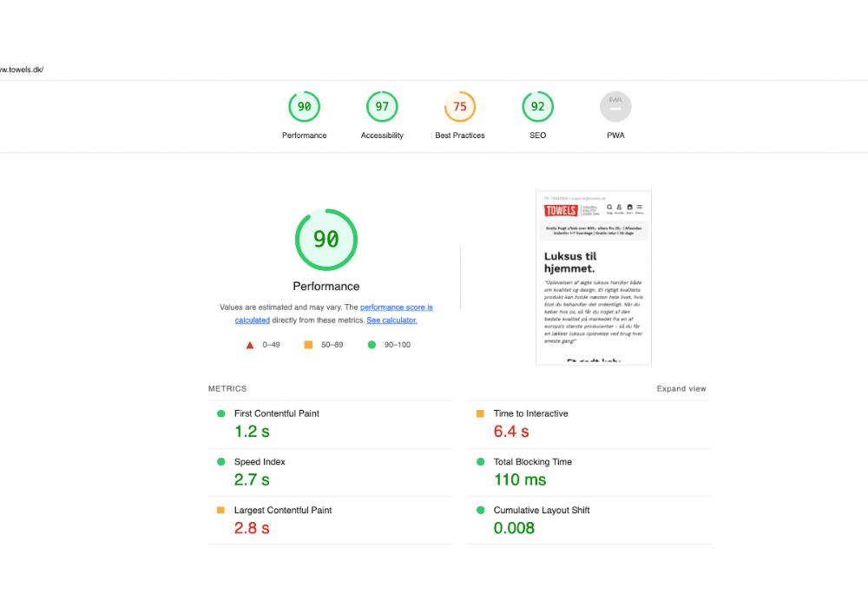
Task: Switch to the Accessibility category gauge
Action: click(x=382, y=106)
